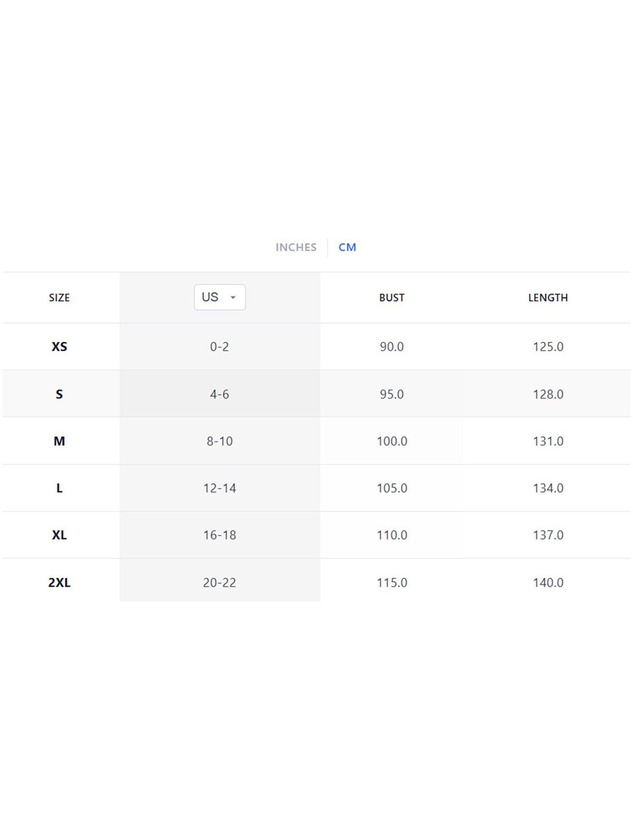Select the 2XL size row label
The width and height of the screenshot is (633, 840).
pyautogui.click(x=59, y=582)
